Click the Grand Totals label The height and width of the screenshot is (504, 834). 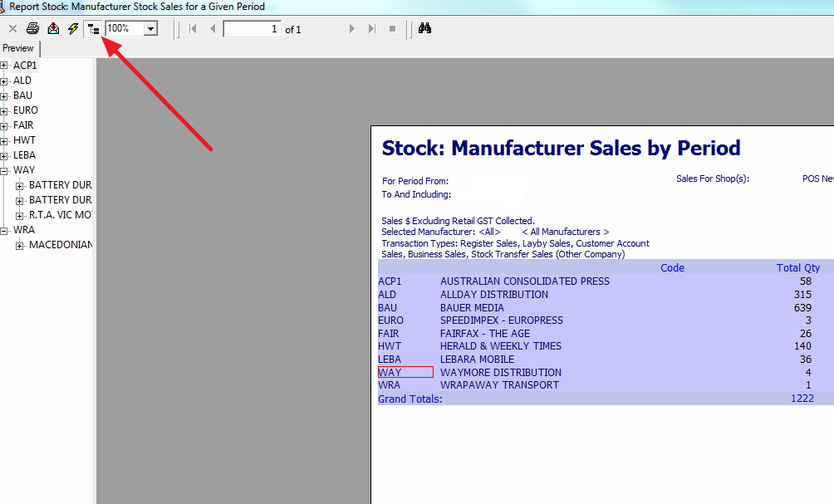[x=410, y=399]
